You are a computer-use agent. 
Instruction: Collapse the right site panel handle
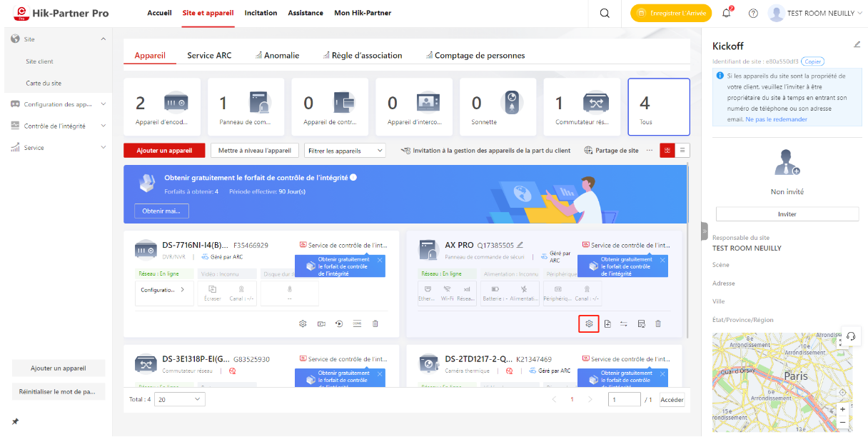point(704,231)
